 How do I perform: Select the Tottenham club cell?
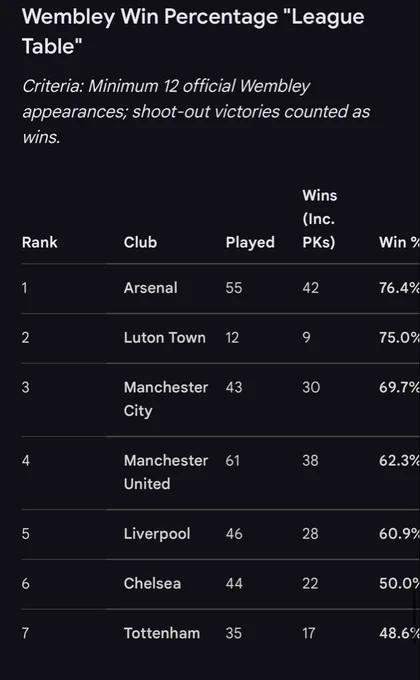point(162,633)
